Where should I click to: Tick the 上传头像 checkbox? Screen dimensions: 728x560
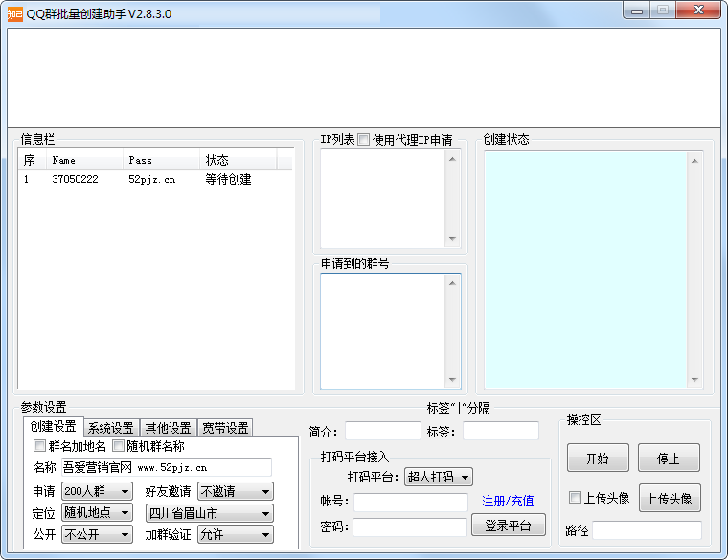[x=575, y=498]
